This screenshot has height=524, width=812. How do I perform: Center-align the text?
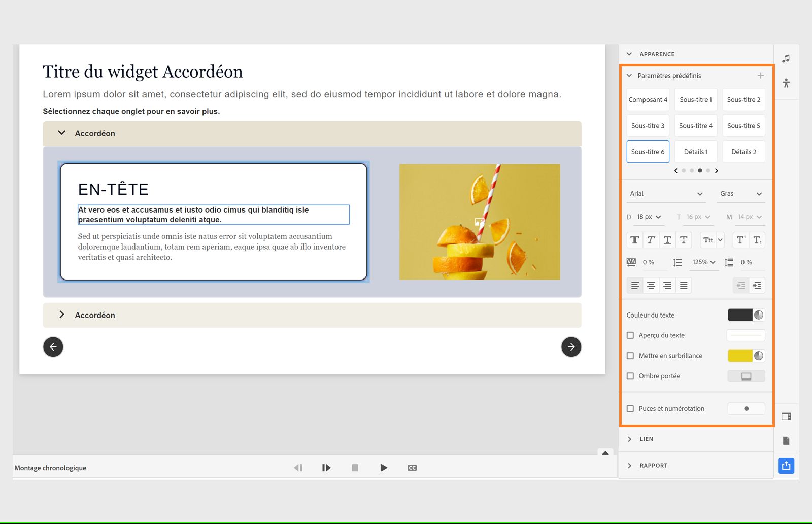click(651, 286)
